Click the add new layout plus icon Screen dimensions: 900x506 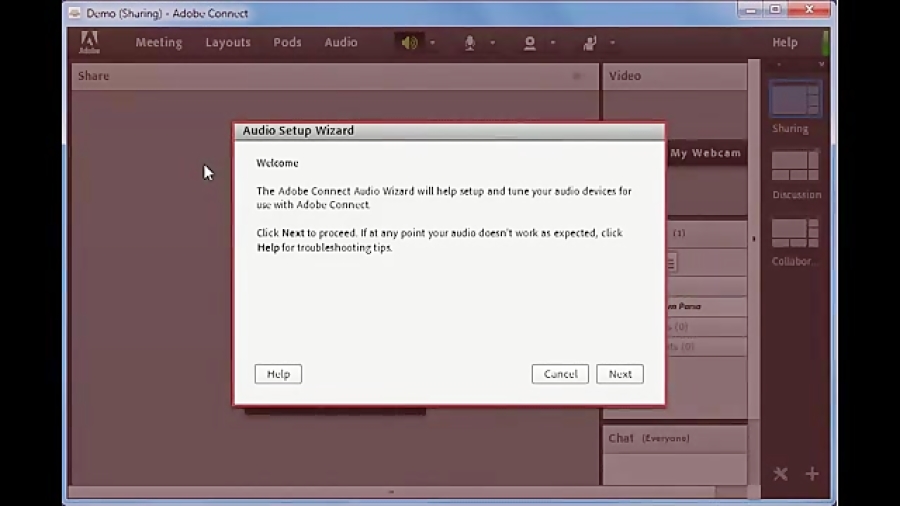(x=812, y=474)
